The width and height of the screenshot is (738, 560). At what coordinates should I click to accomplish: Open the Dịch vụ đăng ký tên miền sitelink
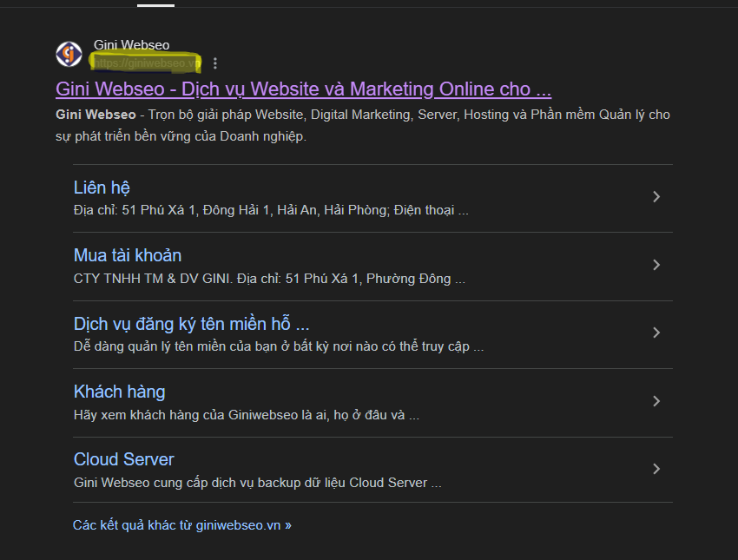click(x=191, y=324)
